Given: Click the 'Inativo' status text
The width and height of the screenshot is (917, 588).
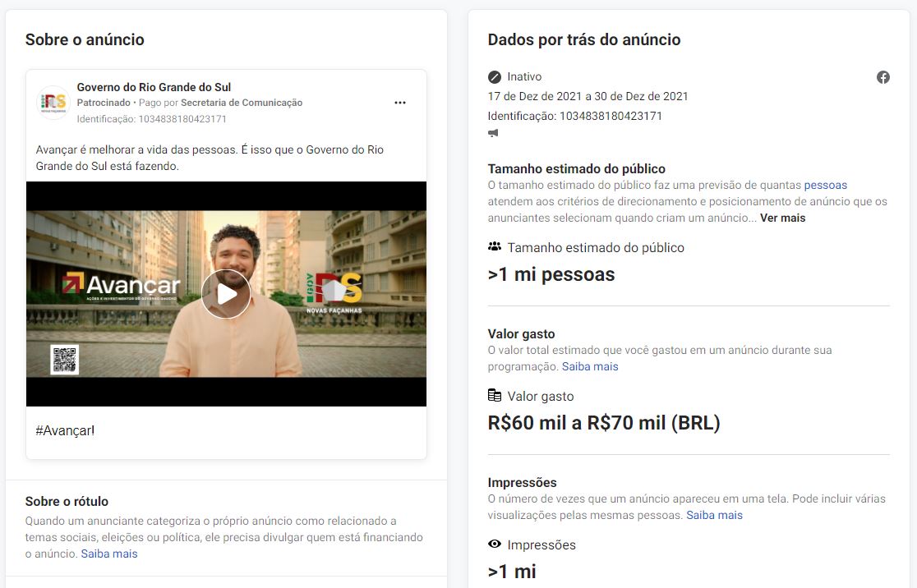Looking at the screenshot, I should pos(524,77).
